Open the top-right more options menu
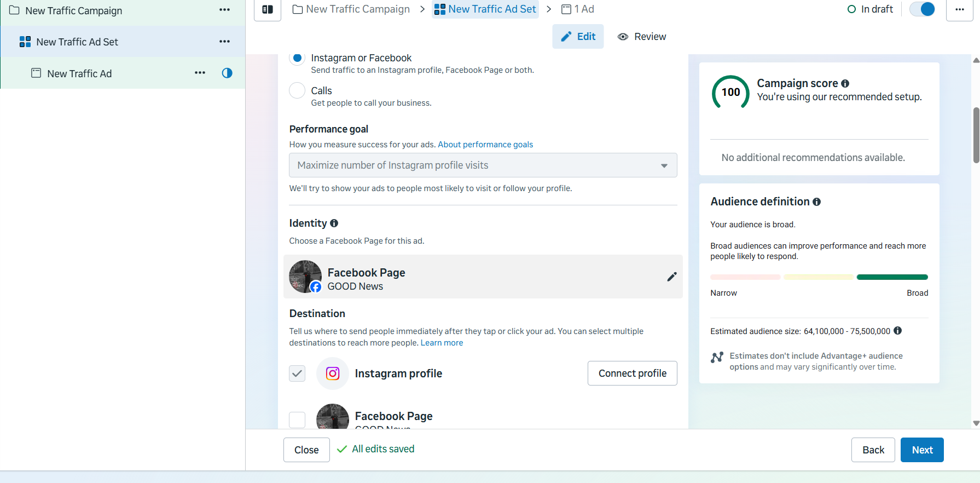Viewport: 980px width, 483px height. coord(960,9)
